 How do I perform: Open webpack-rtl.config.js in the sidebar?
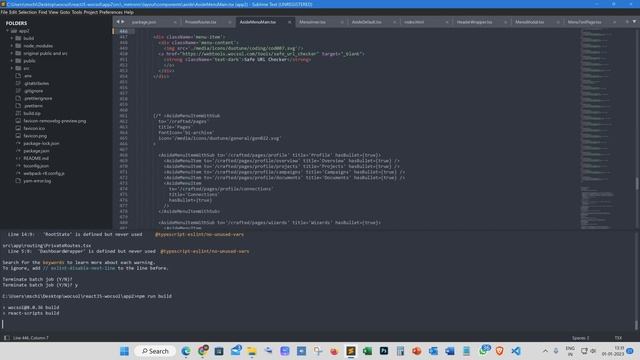(x=44, y=173)
